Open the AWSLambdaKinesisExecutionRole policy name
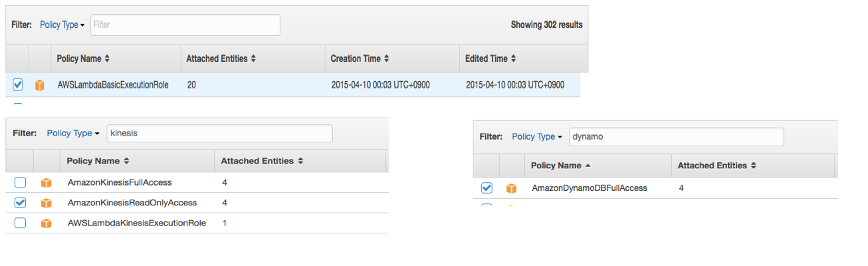868x266 pixels. 136,223
